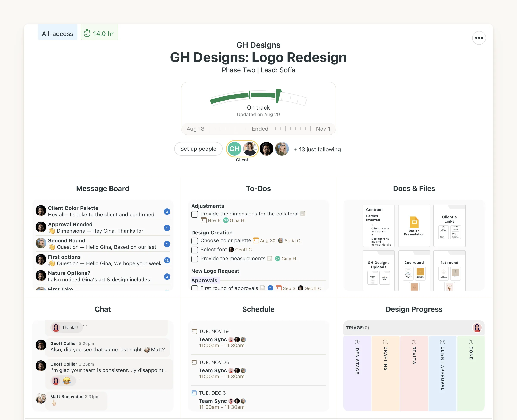Open the Schedule section

pos(258,309)
